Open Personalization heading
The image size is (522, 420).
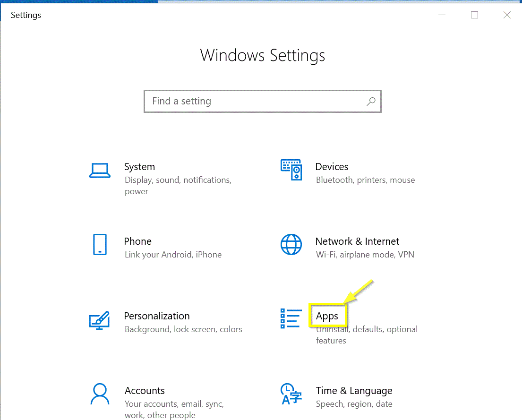(x=157, y=316)
